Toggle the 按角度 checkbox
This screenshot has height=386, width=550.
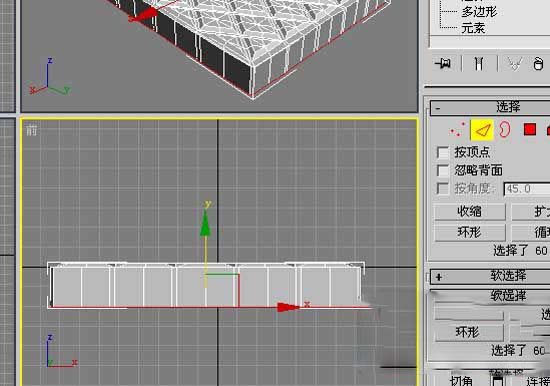click(x=443, y=189)
